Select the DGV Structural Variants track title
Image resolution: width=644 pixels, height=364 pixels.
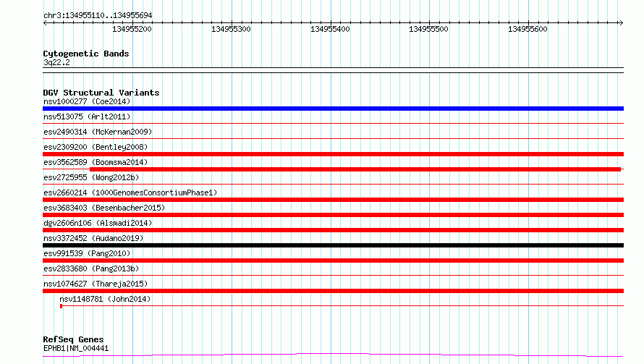point(101,93)
